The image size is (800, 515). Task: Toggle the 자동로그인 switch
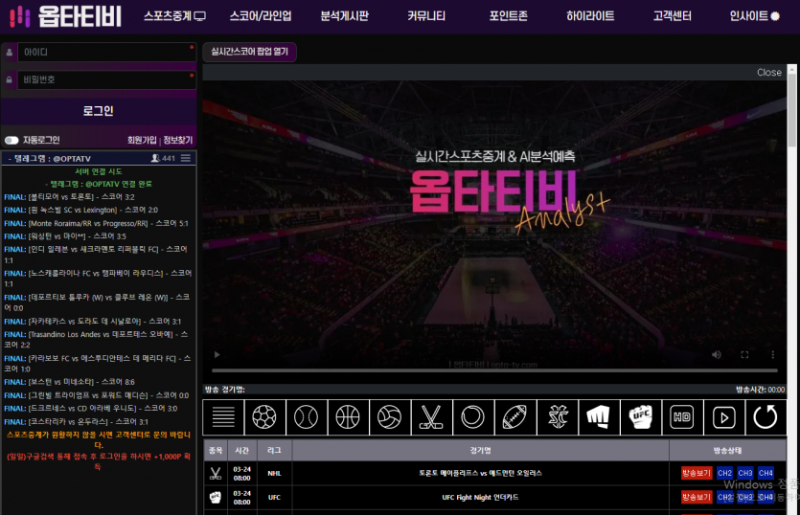12,140
